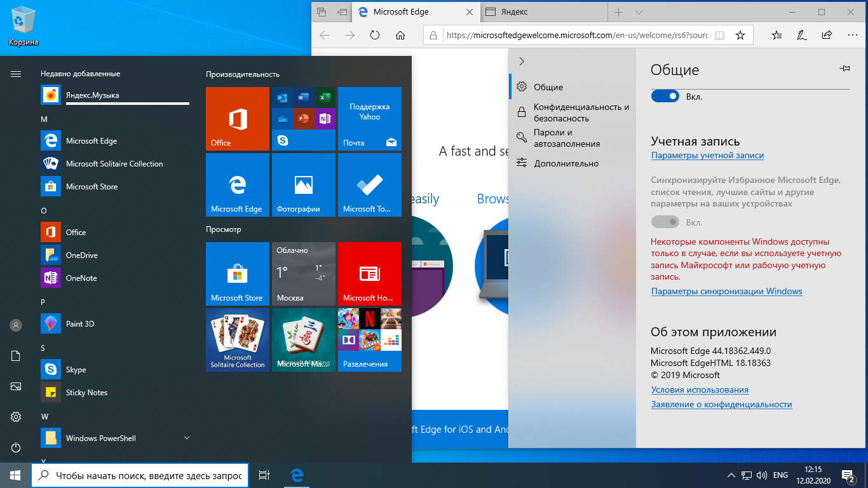Collapse the settings pane with chevron
The width and height of the screenshot is (868, 488).
coord(522,62)
